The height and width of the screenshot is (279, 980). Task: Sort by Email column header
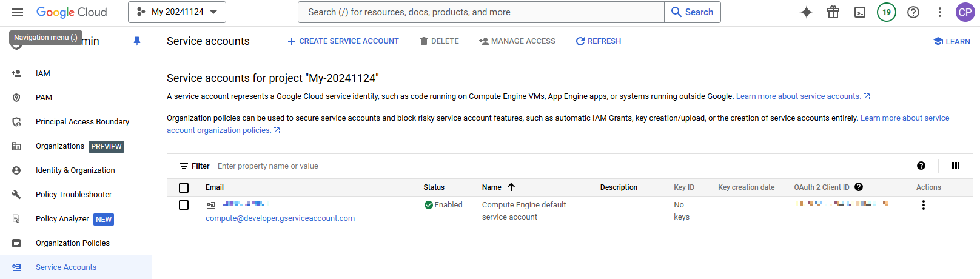[215, 187]
